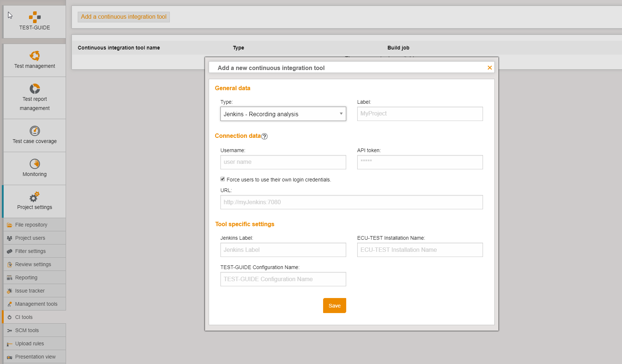Click the URL input field
The height and width of the screenshot is (364, 622).
pyautogui.click(x=351, y=202)
